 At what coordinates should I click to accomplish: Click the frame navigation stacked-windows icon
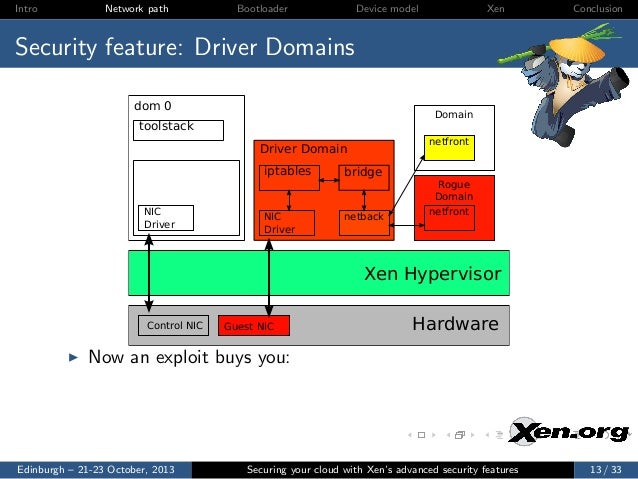pyautogui.click(x=460, y=435)
